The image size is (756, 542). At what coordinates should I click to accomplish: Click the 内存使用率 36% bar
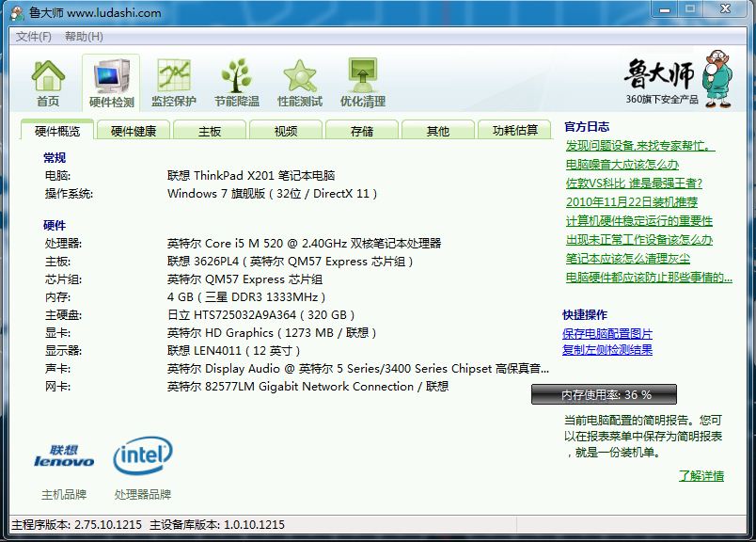click(604, 395)
